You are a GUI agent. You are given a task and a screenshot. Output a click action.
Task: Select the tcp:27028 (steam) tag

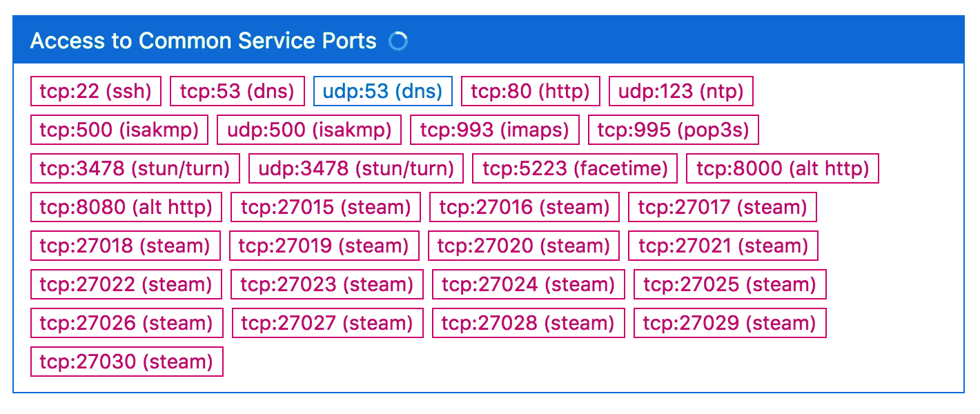point(529,323)
